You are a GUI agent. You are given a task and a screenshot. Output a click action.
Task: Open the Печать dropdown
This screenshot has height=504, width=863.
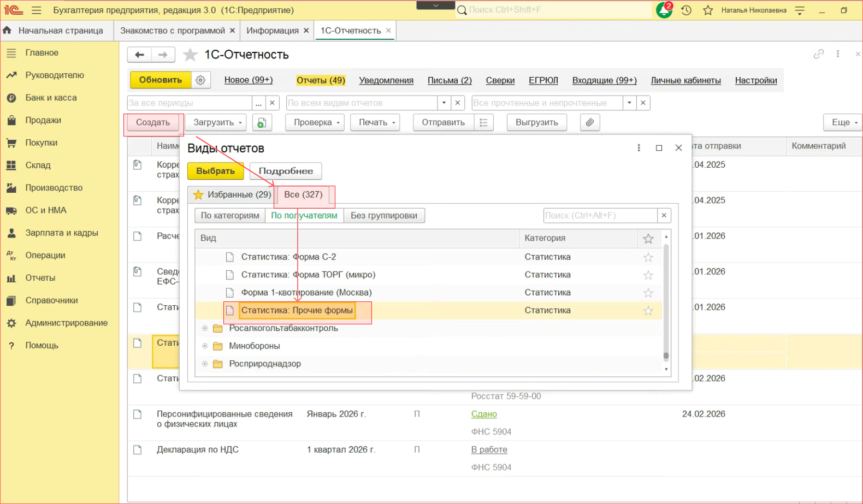(x=376, y=123)
